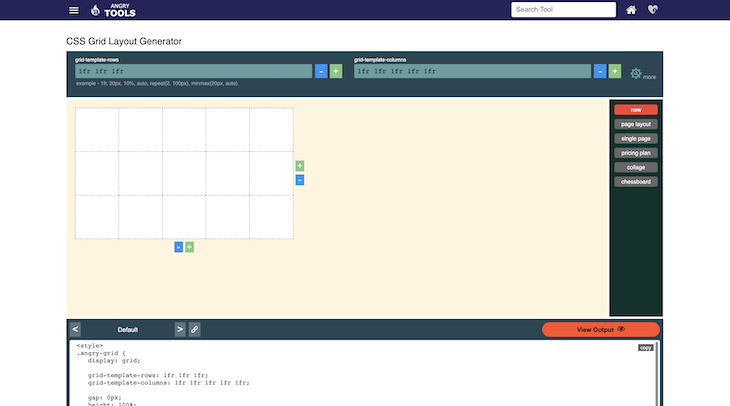Screen dimensions: 730x406
Task: Open more settings gear icon
Action: [635, 73]
